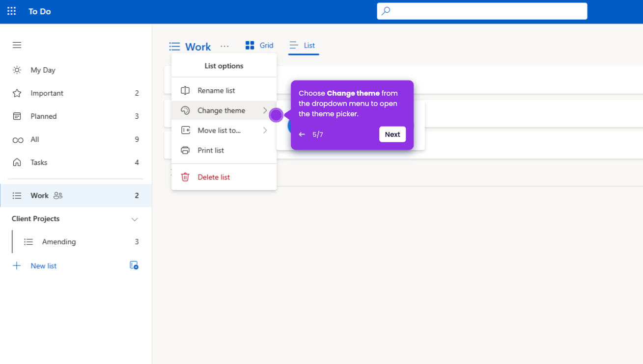Click the plus icon beside New list
This screenshot has height=364, width=643.
tap(17, 266)
